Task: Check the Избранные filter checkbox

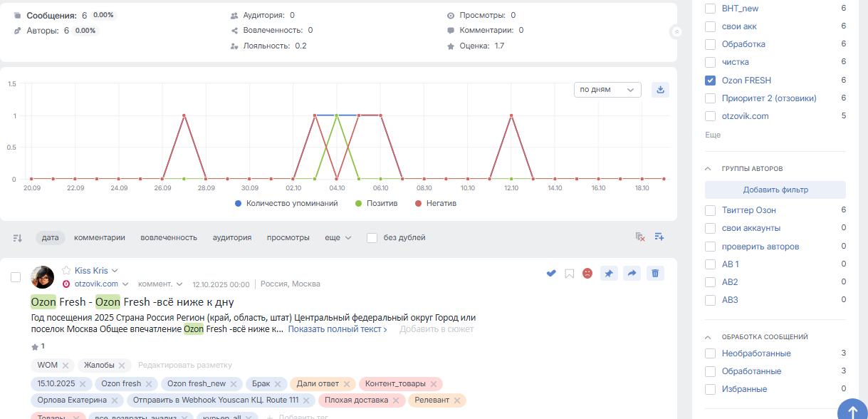Action: [x=710, y=389]
